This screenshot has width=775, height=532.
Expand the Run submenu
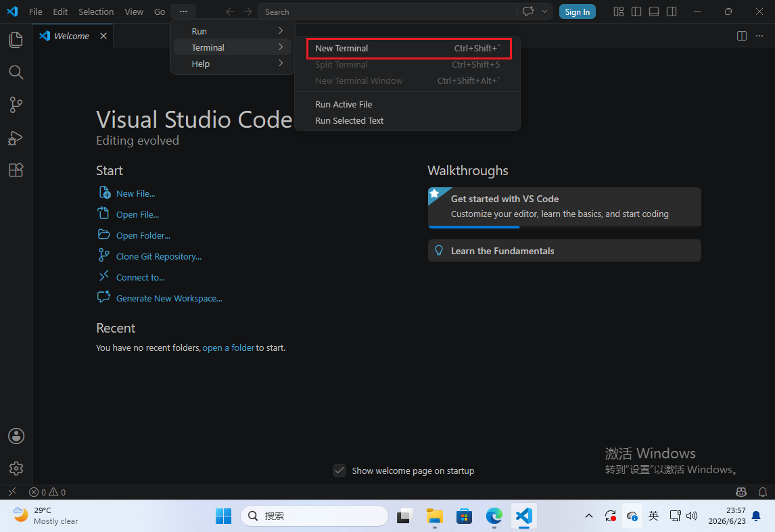(x=233, y=31)
